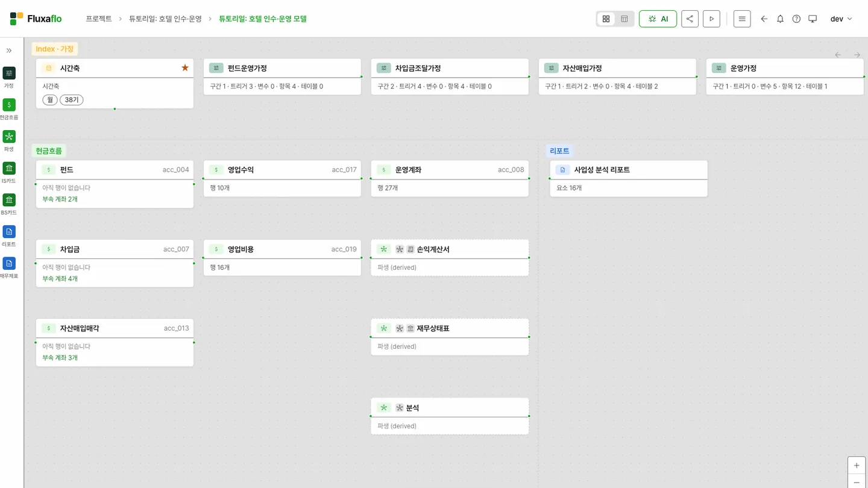Click the share icon in toolbar
This screenshot has height=488, width=868.
pos(690,19)
